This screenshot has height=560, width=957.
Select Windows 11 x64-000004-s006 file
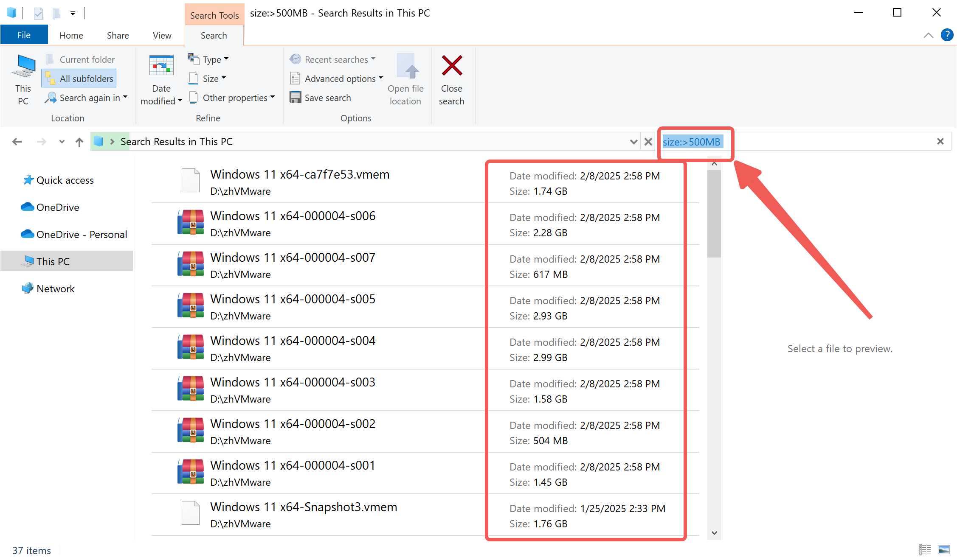pos(425,224)
